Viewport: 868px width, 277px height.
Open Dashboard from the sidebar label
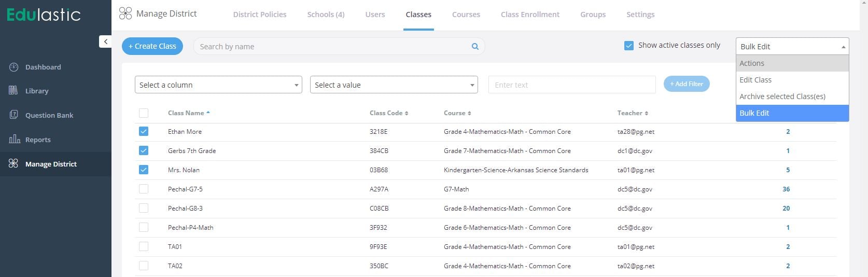coord(43,67)
